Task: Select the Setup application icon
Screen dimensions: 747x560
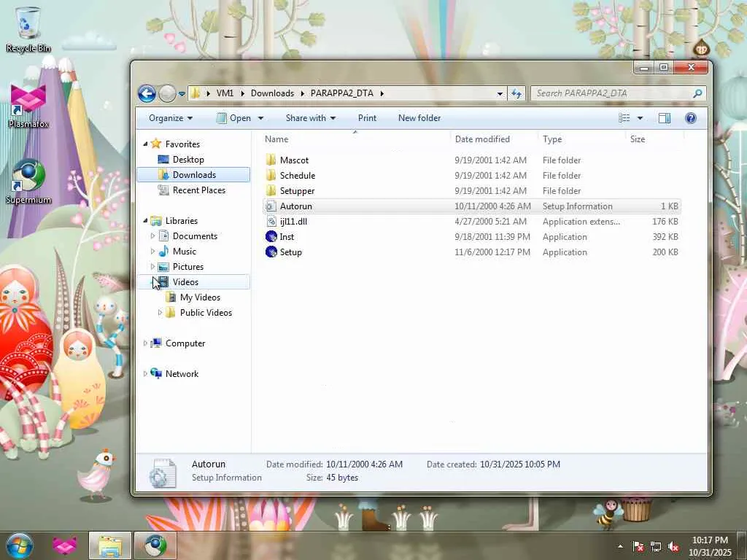Action: point(271,252)
